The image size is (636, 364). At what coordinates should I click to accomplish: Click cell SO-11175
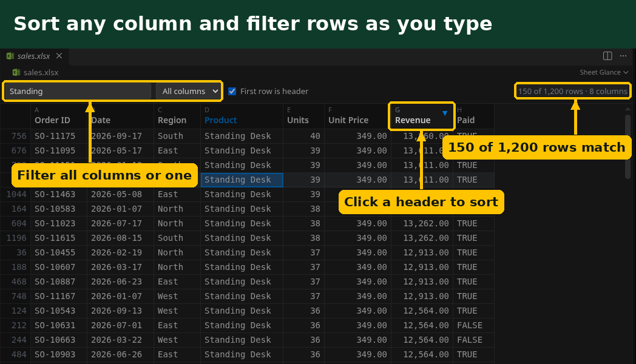point(59,136)
